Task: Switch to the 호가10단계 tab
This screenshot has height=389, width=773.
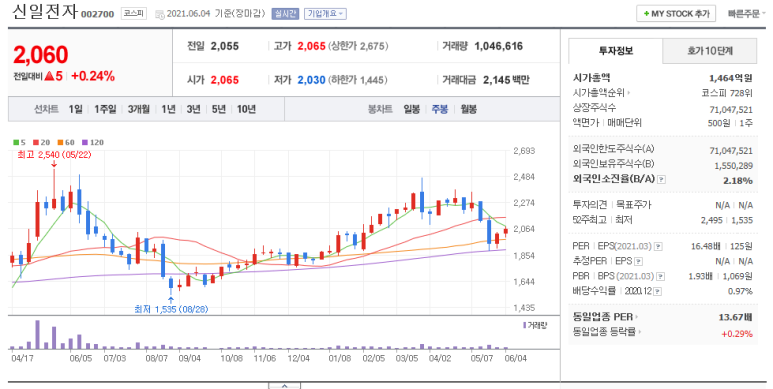Action: (x=709, y=51)
